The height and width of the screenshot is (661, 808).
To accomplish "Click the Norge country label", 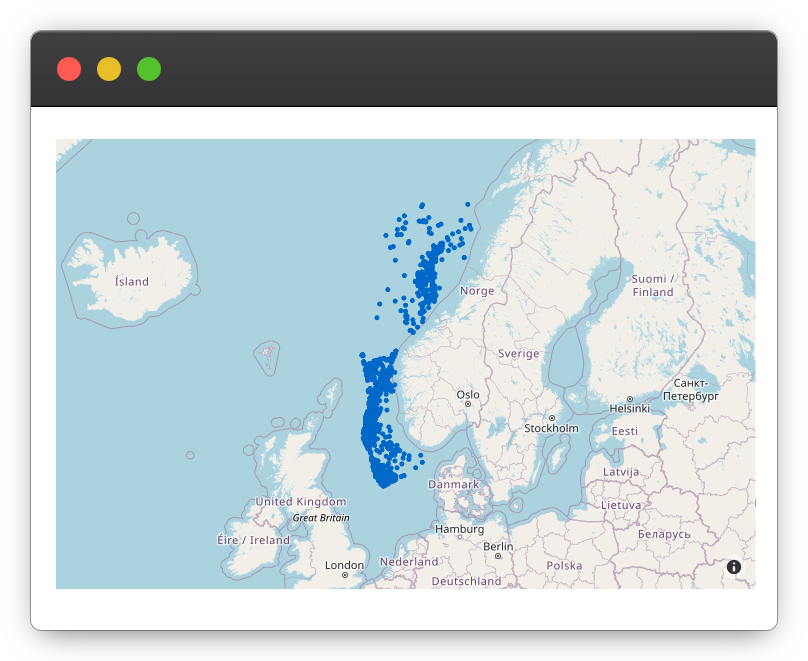I will pos(477,291).
